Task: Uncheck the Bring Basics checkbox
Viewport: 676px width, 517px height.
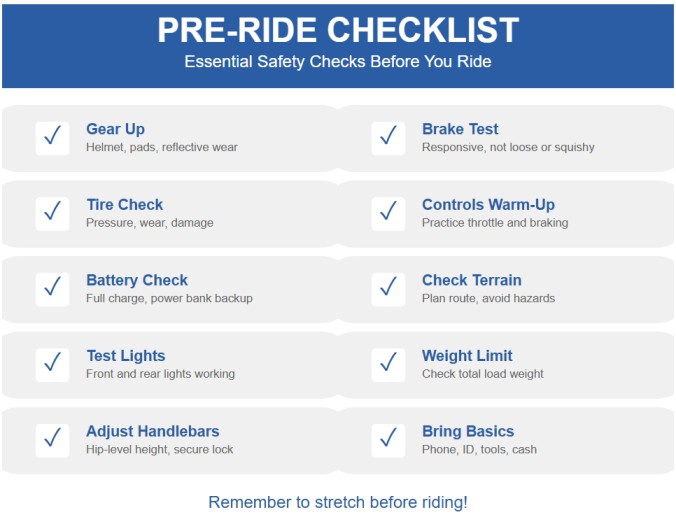Action: 388,440
